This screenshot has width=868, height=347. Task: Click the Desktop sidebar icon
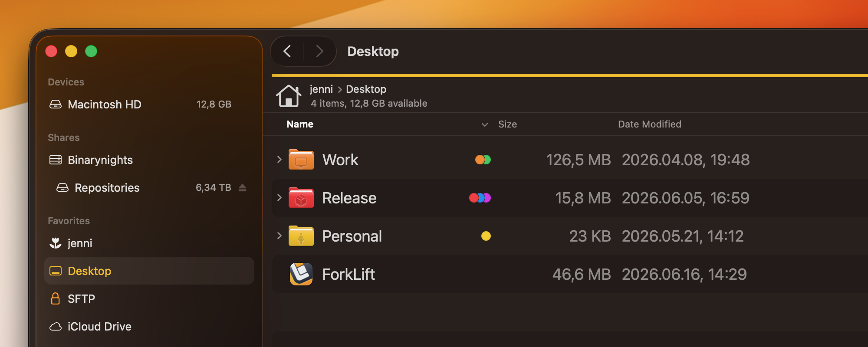(56, 271)
